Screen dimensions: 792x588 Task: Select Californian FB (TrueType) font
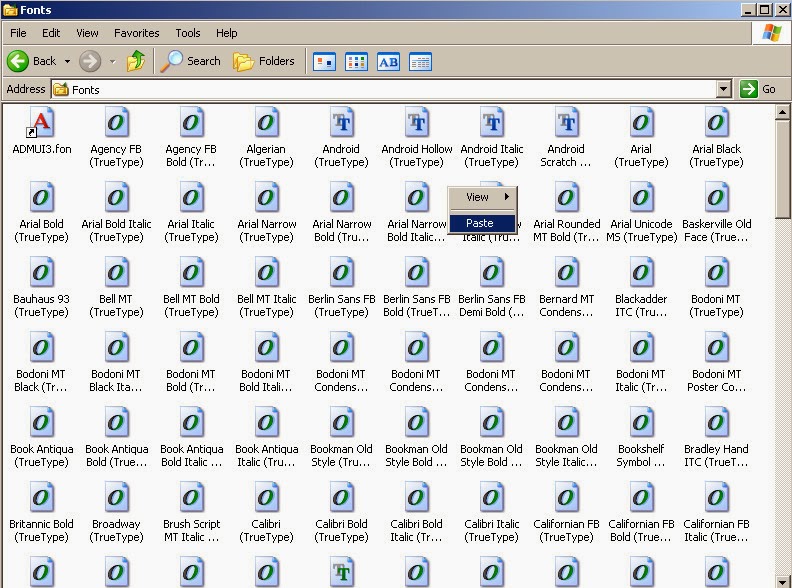(x=566, y=512)
